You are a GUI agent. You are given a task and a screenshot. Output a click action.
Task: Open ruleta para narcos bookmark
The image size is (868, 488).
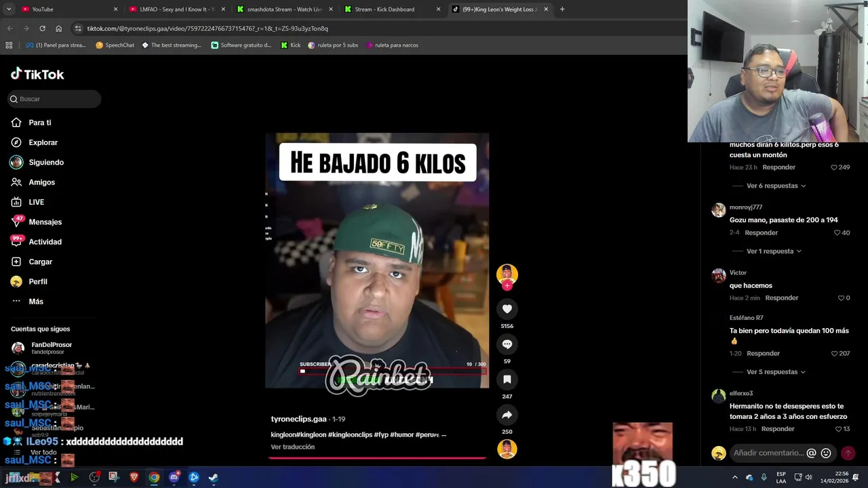tap(391, 45)
